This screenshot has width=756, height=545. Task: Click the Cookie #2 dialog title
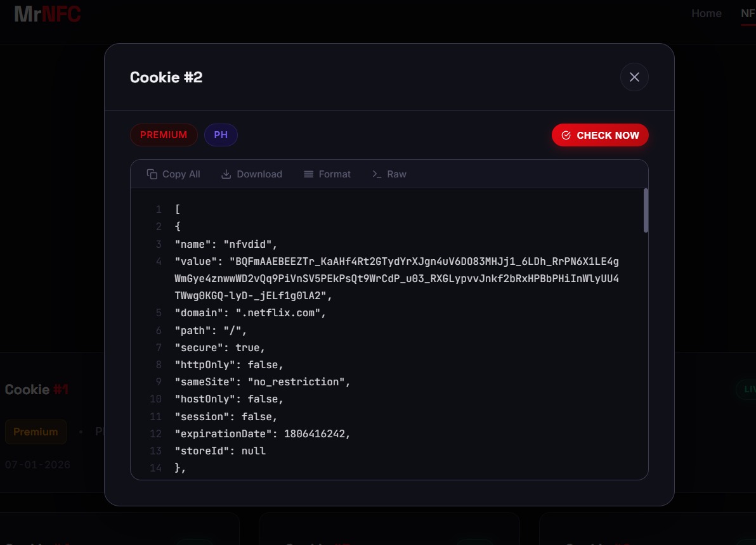[166, 77]
